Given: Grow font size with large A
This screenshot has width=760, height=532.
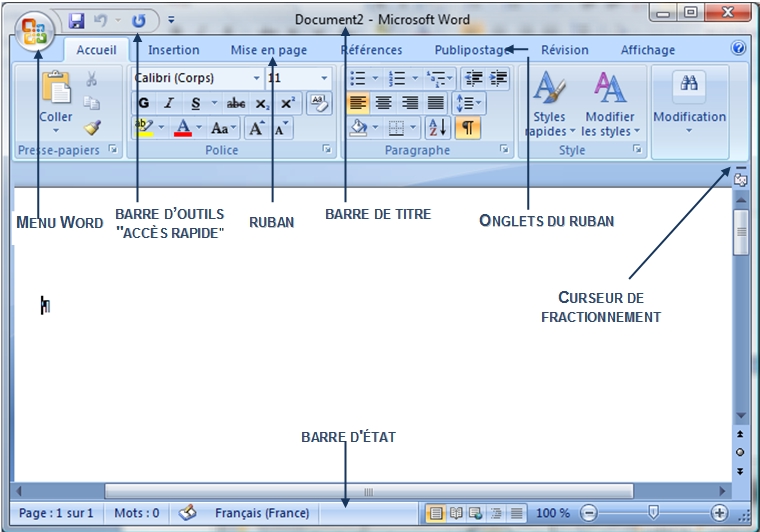Looking at the screenshot, I should 256,128.
